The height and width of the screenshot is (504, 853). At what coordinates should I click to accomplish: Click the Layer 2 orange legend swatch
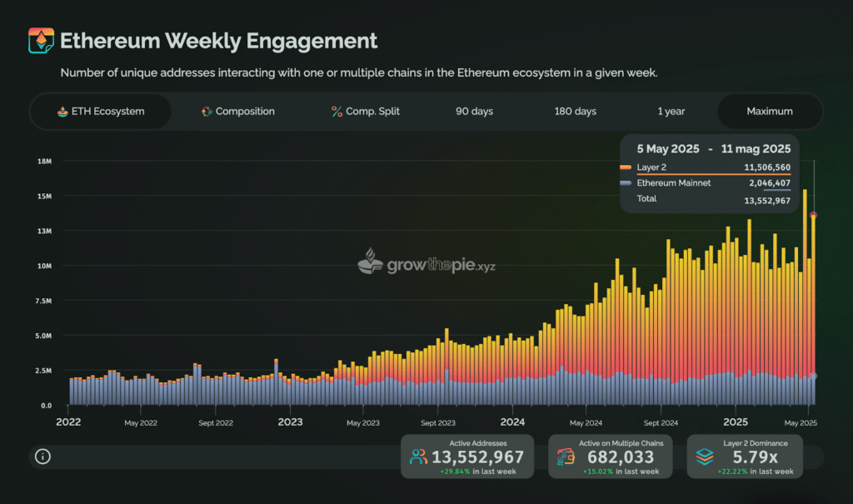click(x=626, y=167)
